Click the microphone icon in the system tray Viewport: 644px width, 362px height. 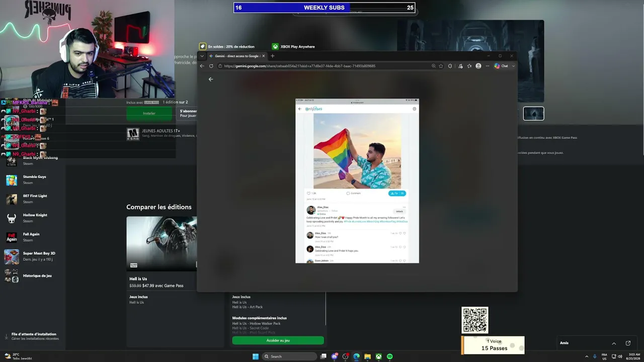click(x=595, y=356)
